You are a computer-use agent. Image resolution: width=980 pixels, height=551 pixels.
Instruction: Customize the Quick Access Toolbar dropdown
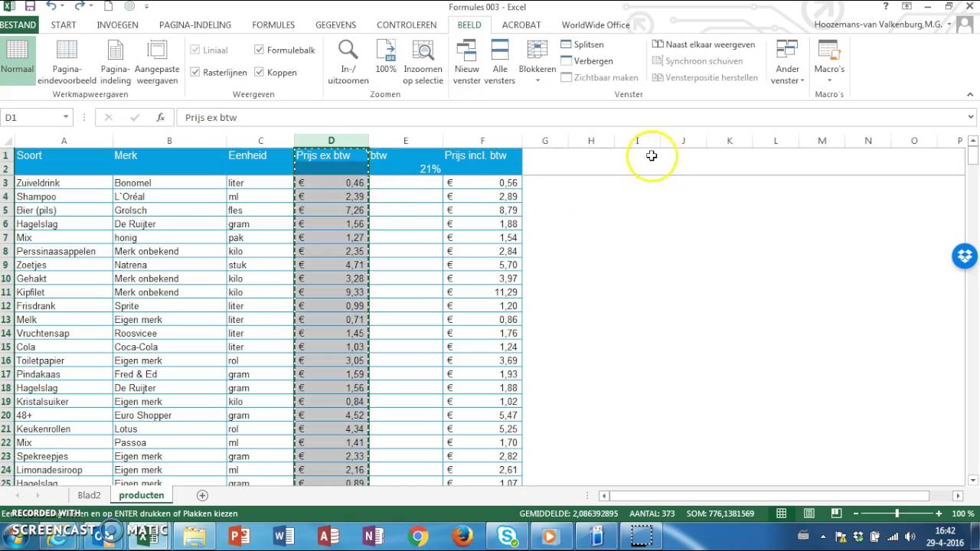146,7
